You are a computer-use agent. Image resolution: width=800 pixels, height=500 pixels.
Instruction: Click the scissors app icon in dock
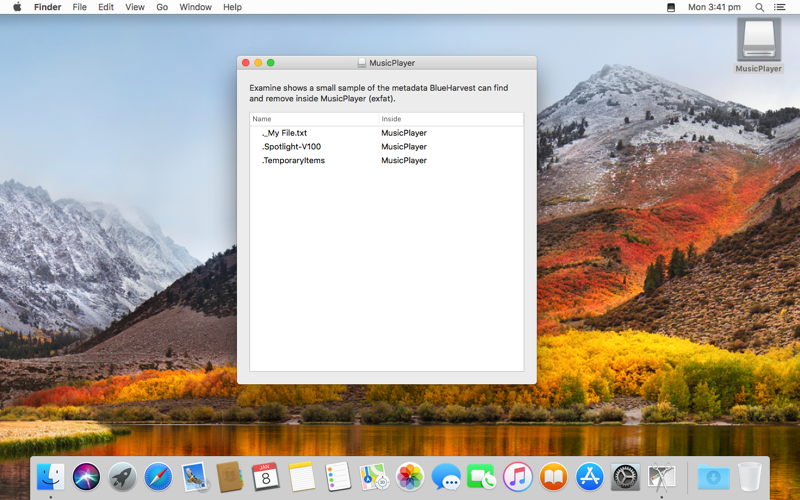[662, 477]
